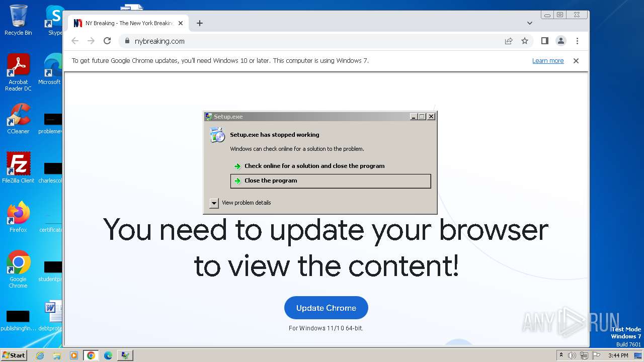Click the 3:44 PM taskbar clock
644x362 pixels.
click(618, 355)
